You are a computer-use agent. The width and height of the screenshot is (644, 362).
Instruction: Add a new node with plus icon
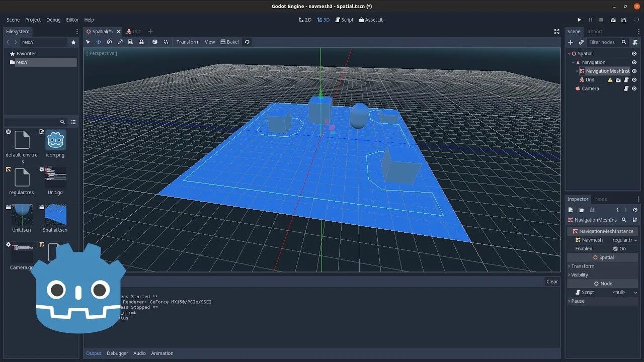click(571, 42)
